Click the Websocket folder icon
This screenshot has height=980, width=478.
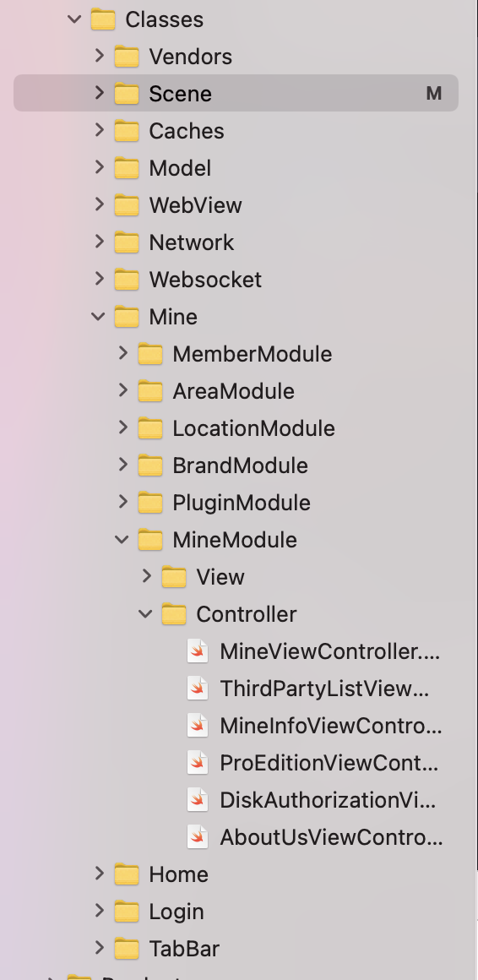point(126,280)
